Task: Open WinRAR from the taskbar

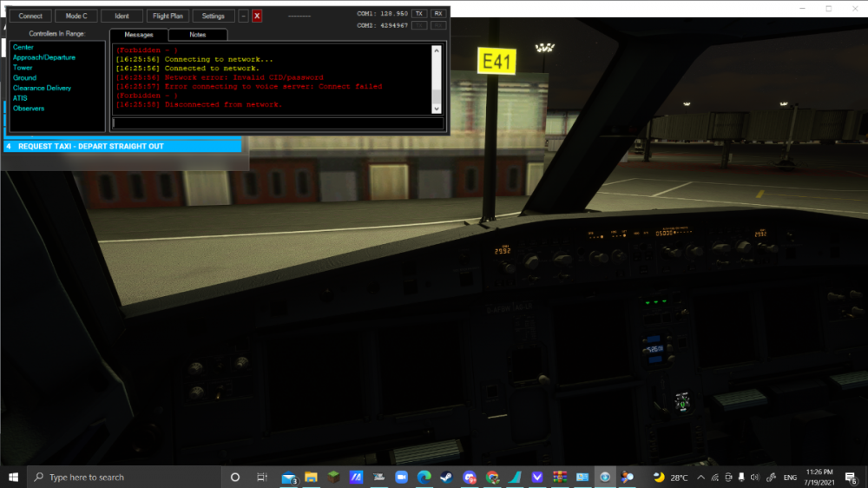Action: (x=560, y=478)
